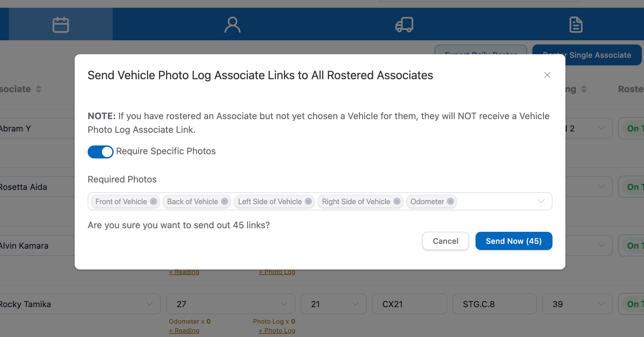The width and height of the screenshot is (644, 337).
Task: Click the Cancel button
Action: pos(445,241)
